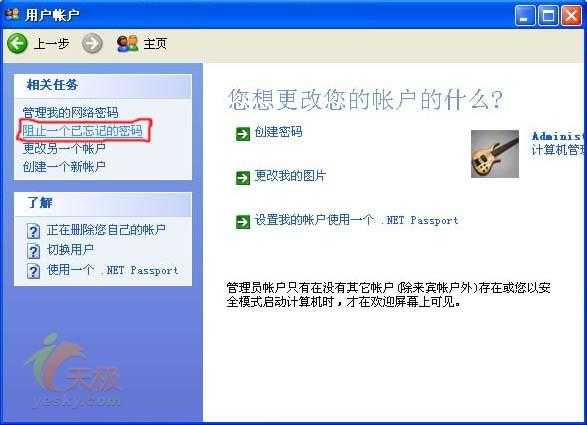
Task: Click the green Back arrow icon
Action: (17, 43)
